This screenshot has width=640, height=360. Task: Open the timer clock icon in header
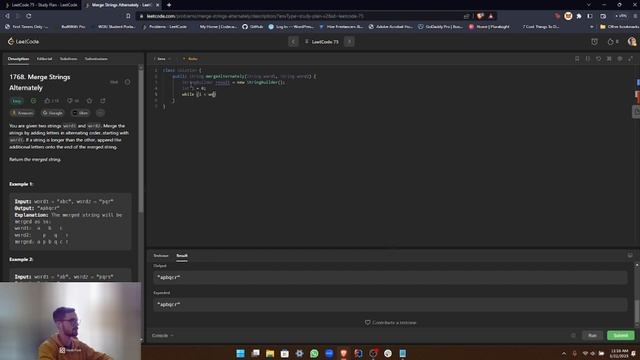tap(594, 42)
